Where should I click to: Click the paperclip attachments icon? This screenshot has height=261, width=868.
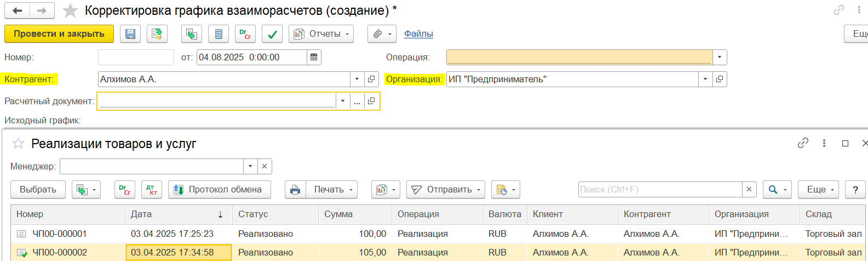377,34
